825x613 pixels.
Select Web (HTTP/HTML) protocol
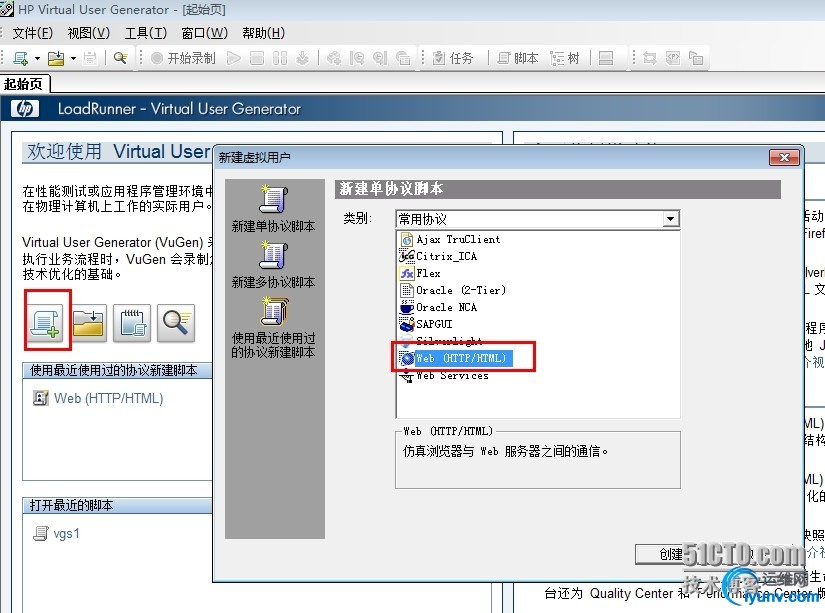(x=455, y=358)
